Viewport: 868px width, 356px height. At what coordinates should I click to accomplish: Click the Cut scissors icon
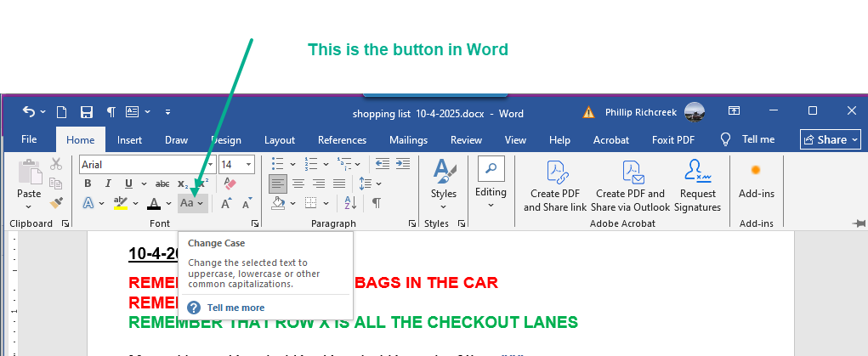point(56,164)
